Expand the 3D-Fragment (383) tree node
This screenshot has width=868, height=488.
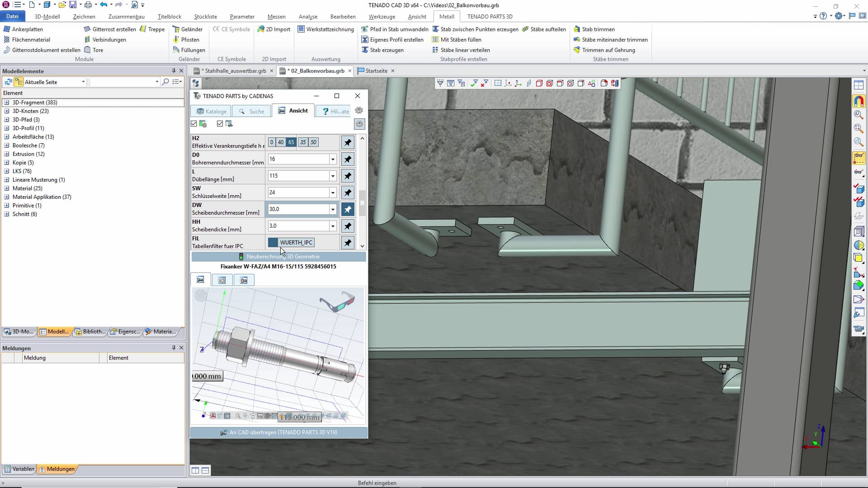click(x=6, y=103)
